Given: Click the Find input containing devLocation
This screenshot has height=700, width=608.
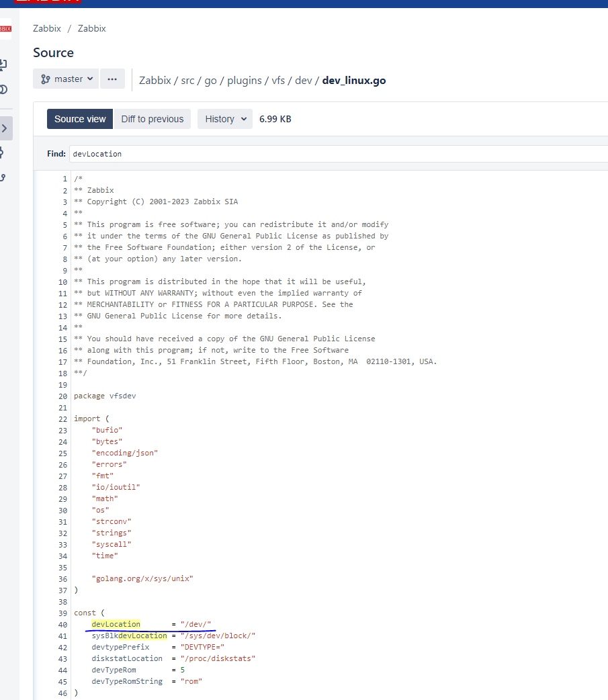Looking at the screenshot, I should tap(339, 154).
